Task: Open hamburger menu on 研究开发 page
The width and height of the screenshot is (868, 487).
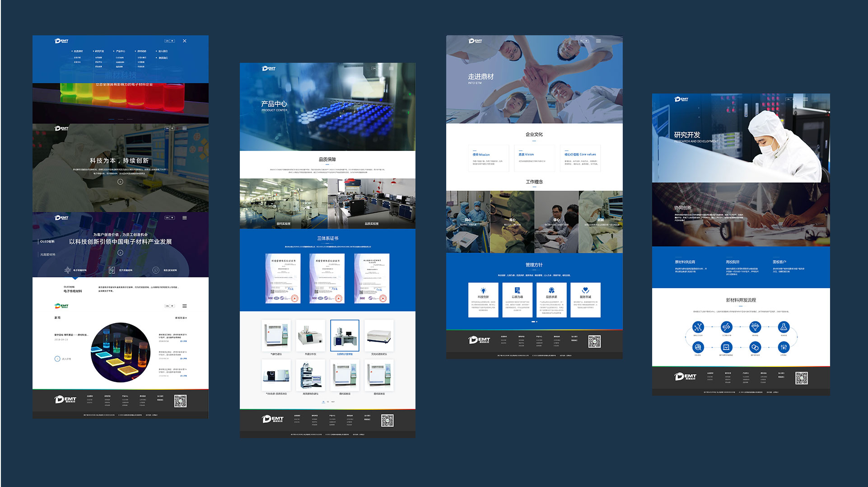Action: (x=805, y=99)
